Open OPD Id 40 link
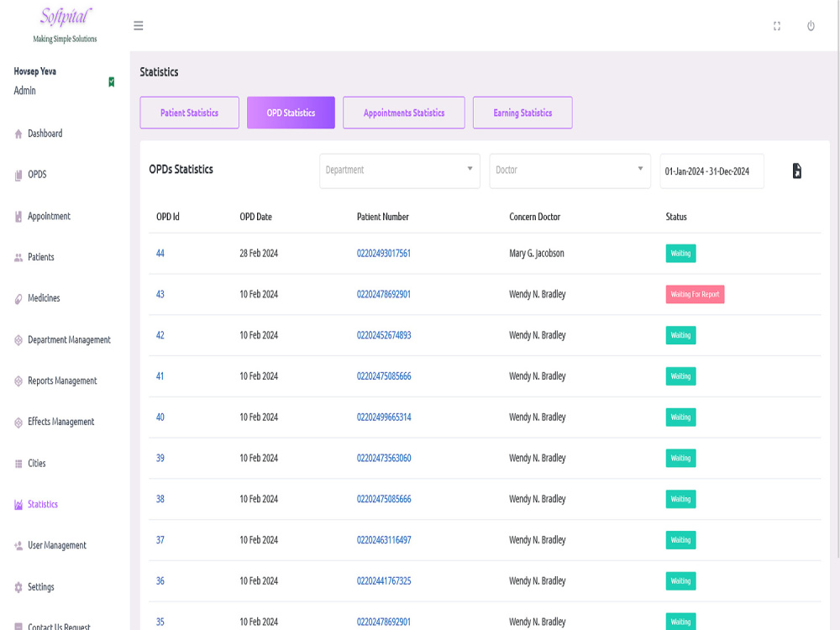This screenshot has height=630, width=840. point(160,417)
